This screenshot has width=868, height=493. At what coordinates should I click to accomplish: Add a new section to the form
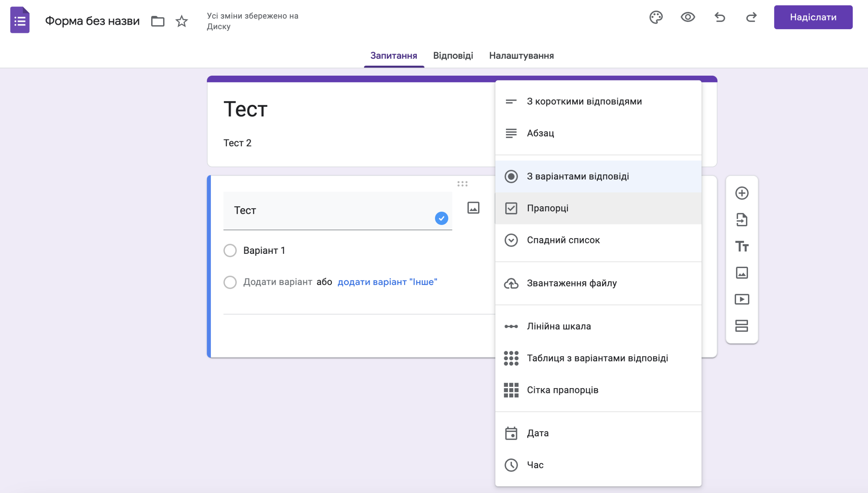click(x=742, y=326)
